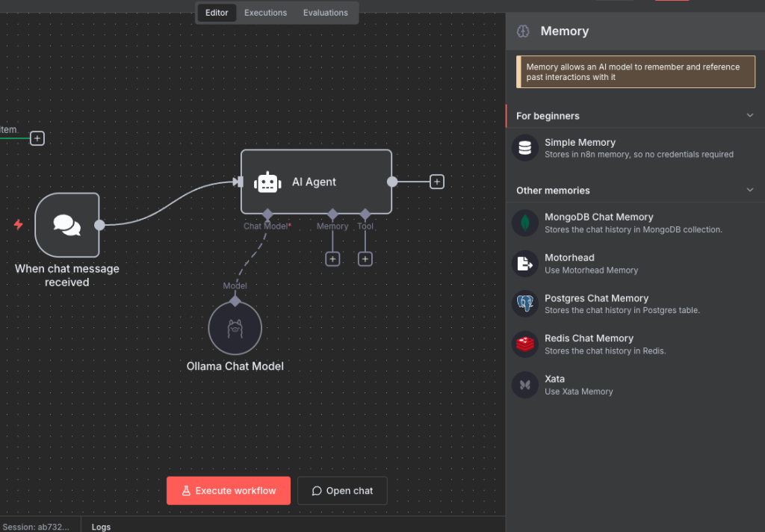Choose the Simple Memory database icon
This screenshot has width=765, height=532.
525,148
